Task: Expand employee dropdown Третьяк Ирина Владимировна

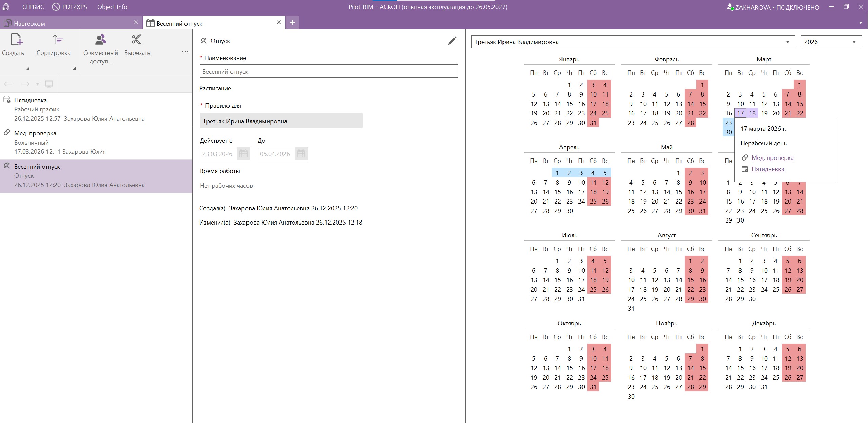Action: pyautogui.click(x=787, y=42)
